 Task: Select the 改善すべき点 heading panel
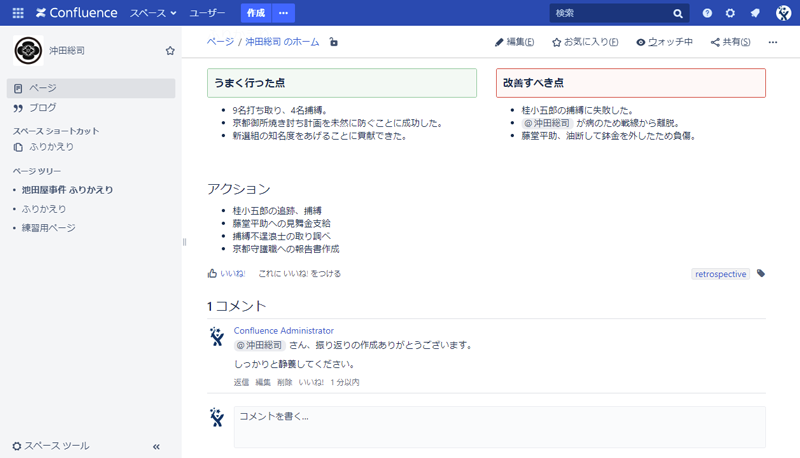pyautogui.click(x=631, y=83)
